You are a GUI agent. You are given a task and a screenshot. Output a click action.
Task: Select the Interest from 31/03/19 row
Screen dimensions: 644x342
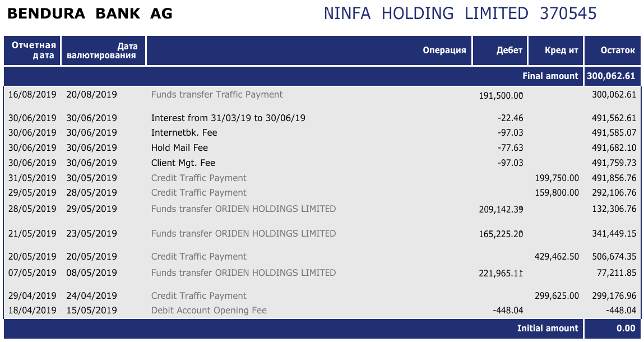(228, 118)
